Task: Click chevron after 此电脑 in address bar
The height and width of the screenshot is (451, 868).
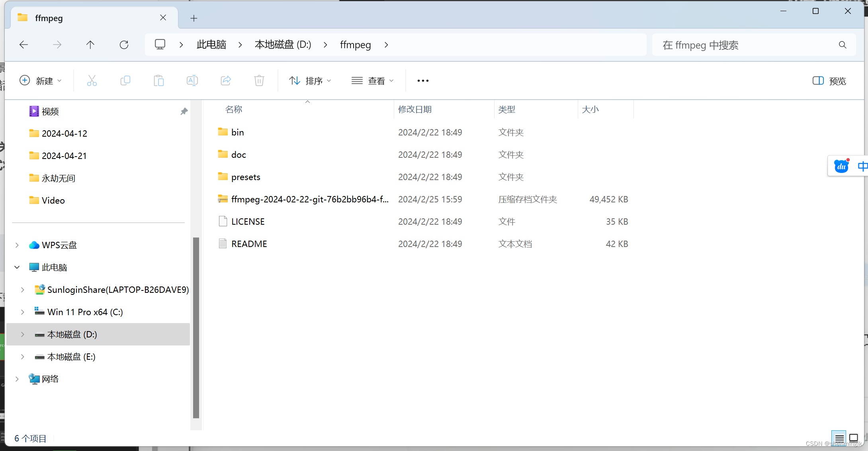Action: [x=240, y=45]
